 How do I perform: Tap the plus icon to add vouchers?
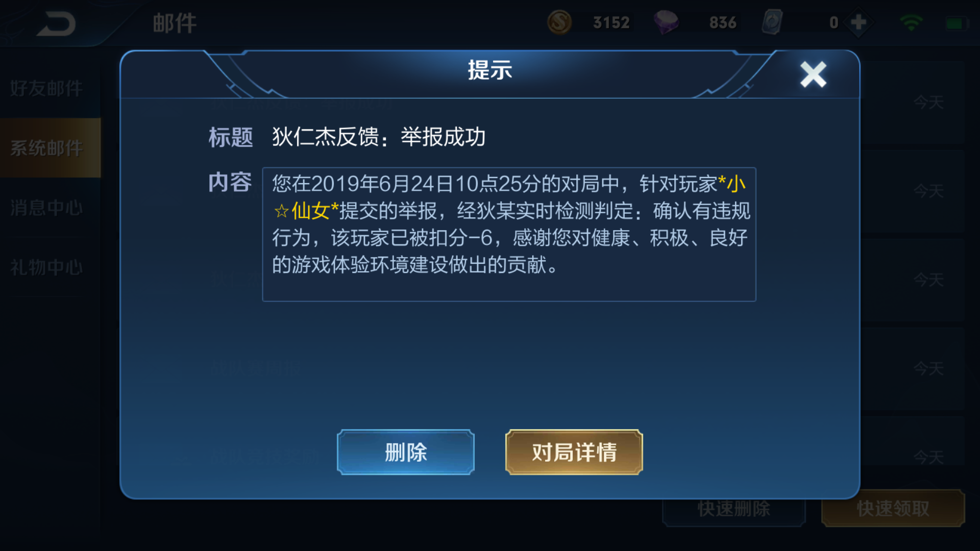coord(859,22)
